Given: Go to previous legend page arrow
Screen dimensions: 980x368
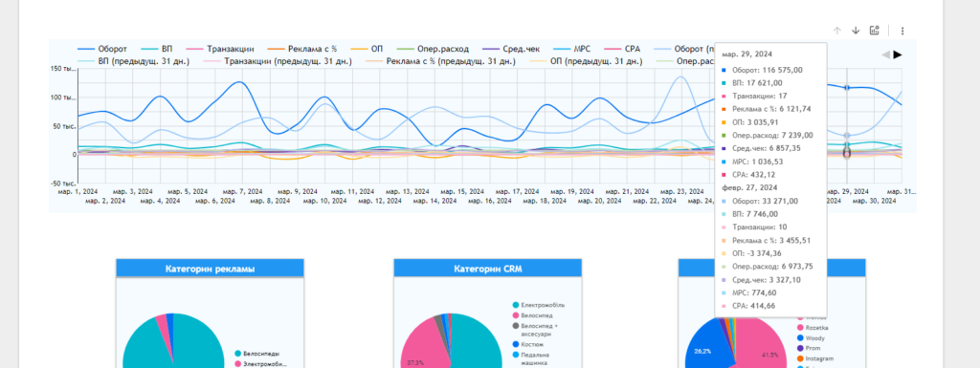Looking at the screenshot, I should [885, 54].
